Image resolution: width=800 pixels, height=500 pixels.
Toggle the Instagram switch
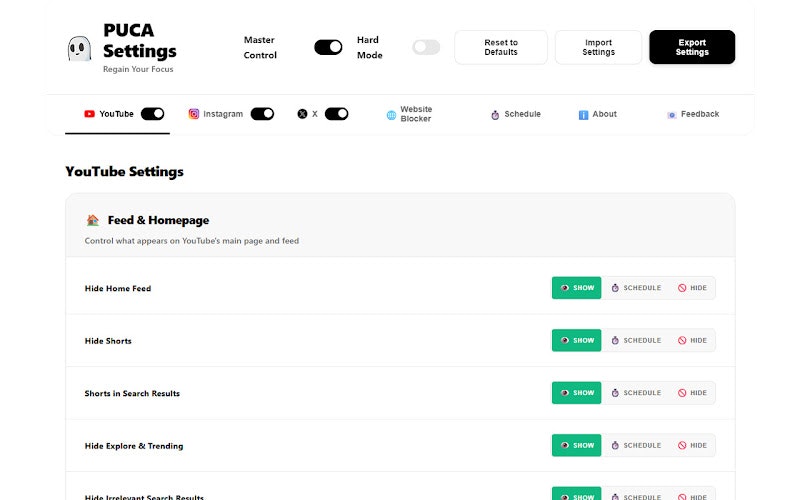tap(262, 114)
